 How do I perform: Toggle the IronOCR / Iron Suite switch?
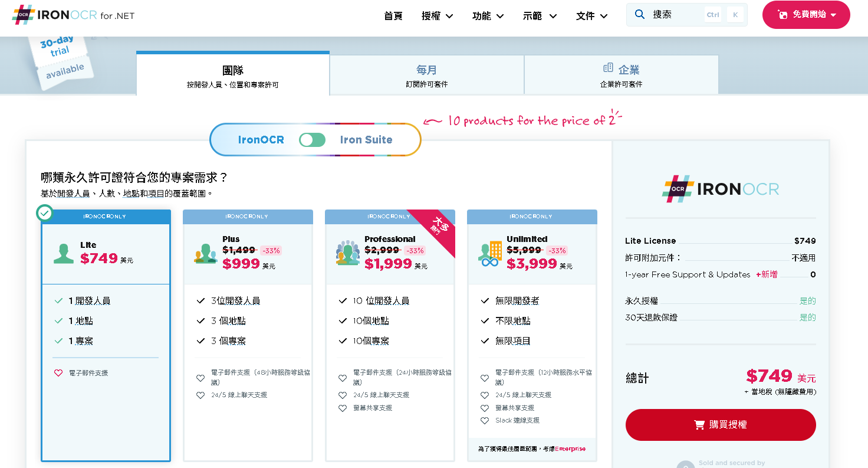312,140
